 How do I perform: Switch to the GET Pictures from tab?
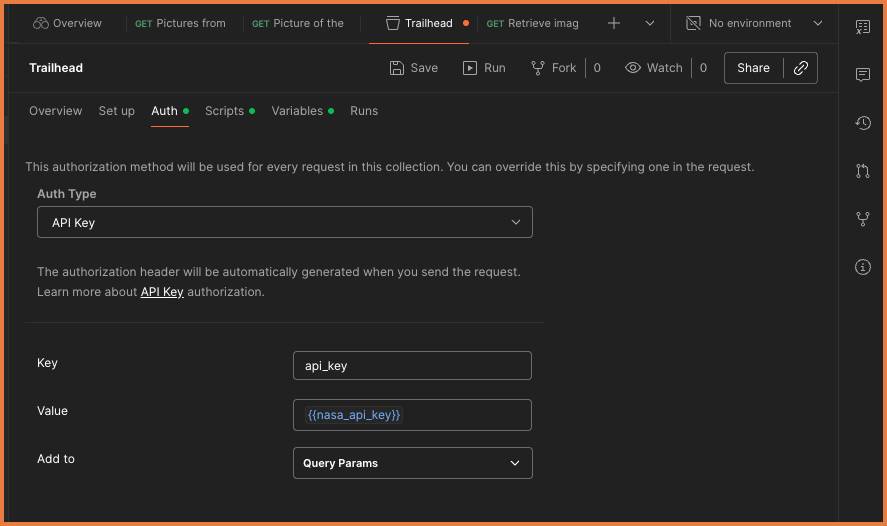pos(180,23)
